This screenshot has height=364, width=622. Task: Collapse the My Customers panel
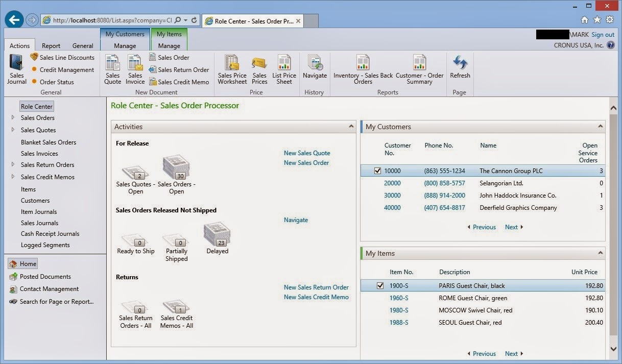[600, 126]
